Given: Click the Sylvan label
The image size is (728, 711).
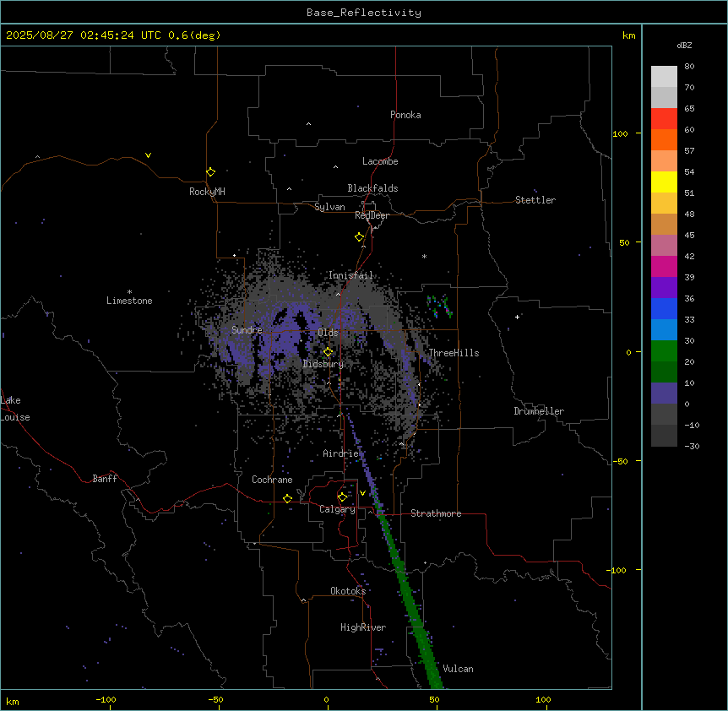Looking at the screenshot, I should click(x=329, y=207).
